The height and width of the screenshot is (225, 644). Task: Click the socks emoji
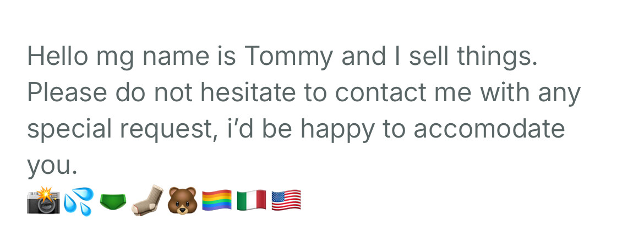pyautogui.click(x=148, y=200)
